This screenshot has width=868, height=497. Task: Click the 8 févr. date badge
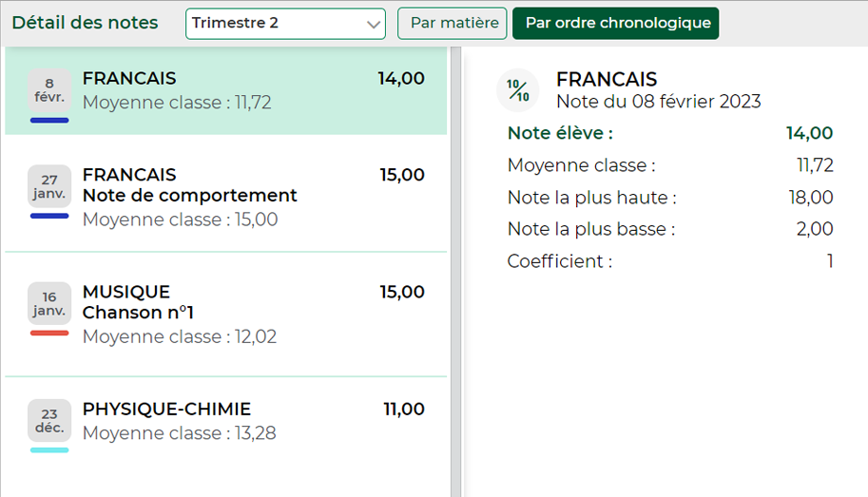pos(49,90)
